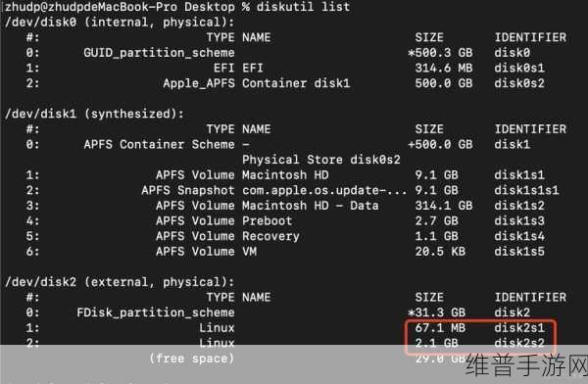Select 'Container disk1' name
The width and height of the screenshot is (588, 384).
pyautogui.click(x=296, y=83)
